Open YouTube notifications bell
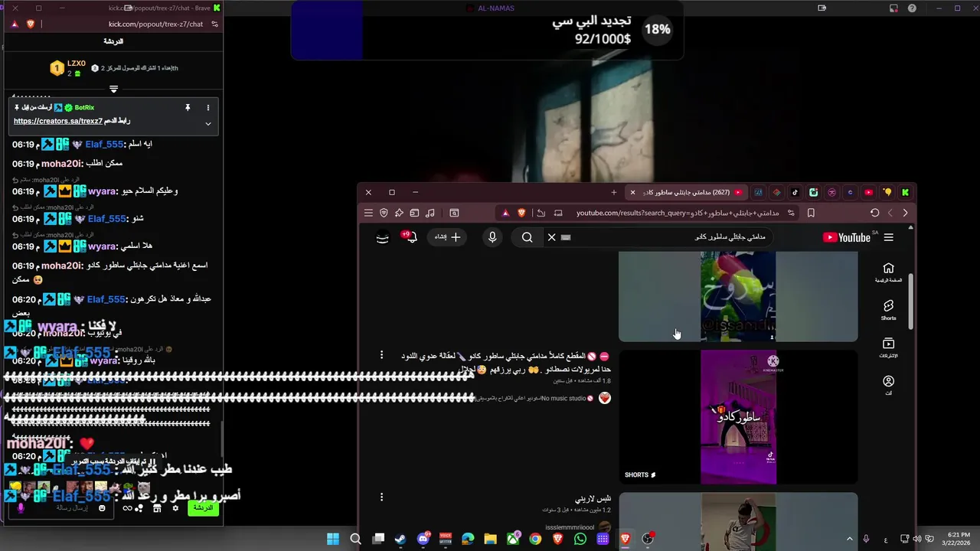Viewport: 980px width, 551px height. 411,237
